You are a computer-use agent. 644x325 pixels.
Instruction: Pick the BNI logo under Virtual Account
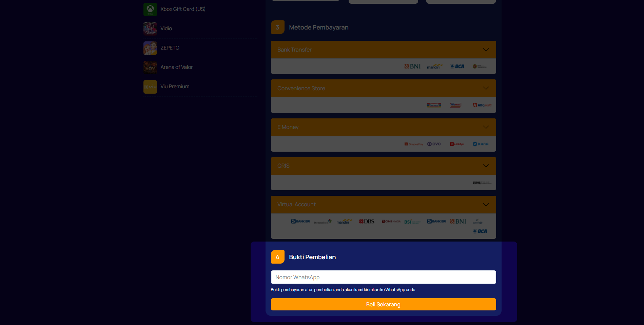(x=458, y=222)
